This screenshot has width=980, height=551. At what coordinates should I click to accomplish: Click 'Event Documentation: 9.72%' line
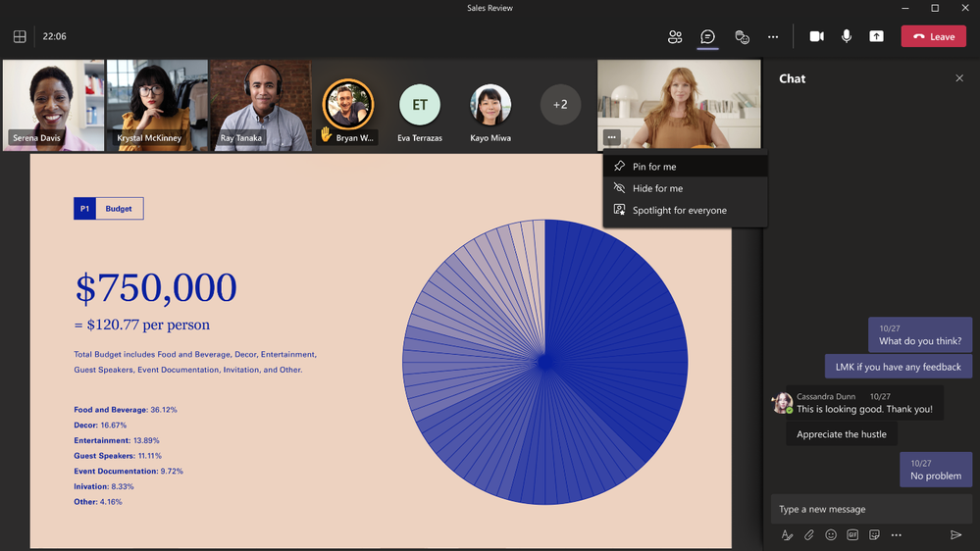[129, 471]
